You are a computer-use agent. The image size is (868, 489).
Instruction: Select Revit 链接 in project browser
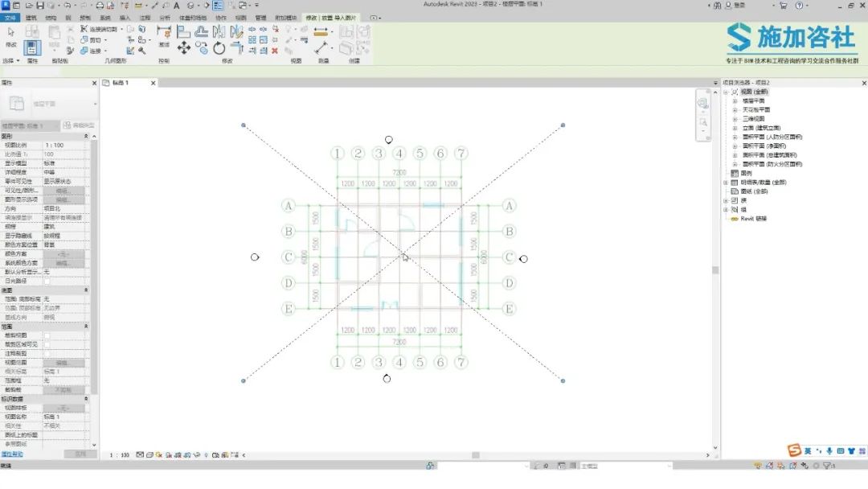point(753,219)
